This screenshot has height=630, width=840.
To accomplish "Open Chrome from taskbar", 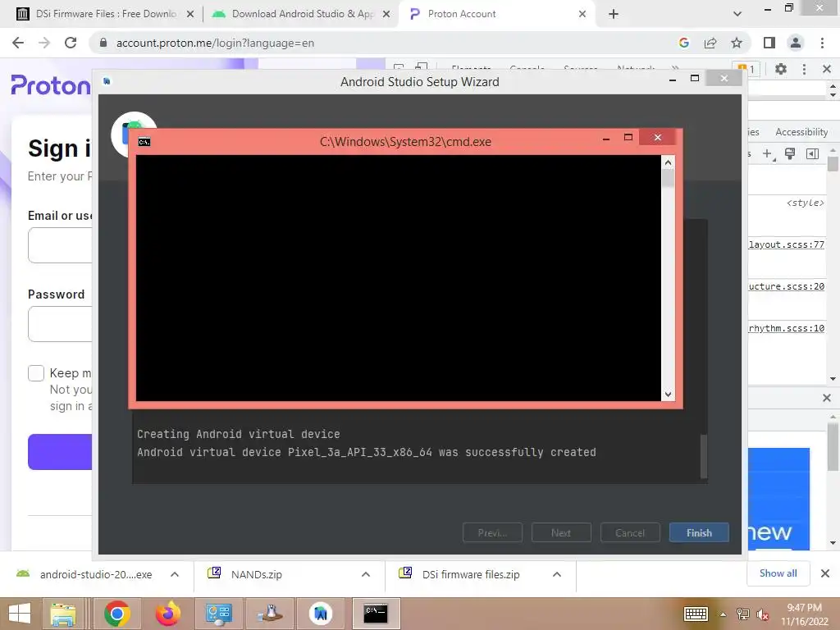I will (x=116, y=614).
